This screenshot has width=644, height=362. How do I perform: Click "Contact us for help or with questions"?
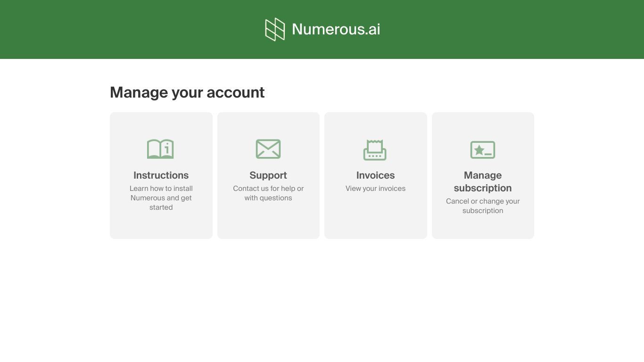268,193
